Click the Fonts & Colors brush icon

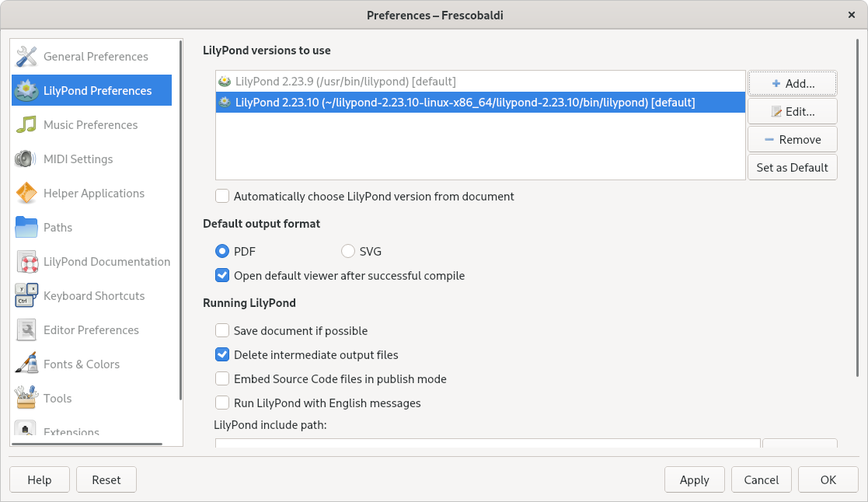coord(26,364)
